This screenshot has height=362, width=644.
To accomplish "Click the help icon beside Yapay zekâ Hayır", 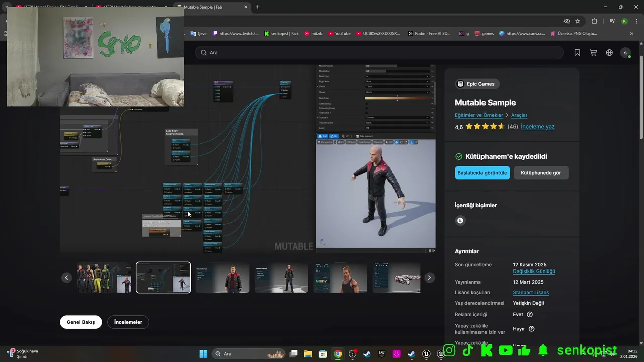I will [531, 329].
